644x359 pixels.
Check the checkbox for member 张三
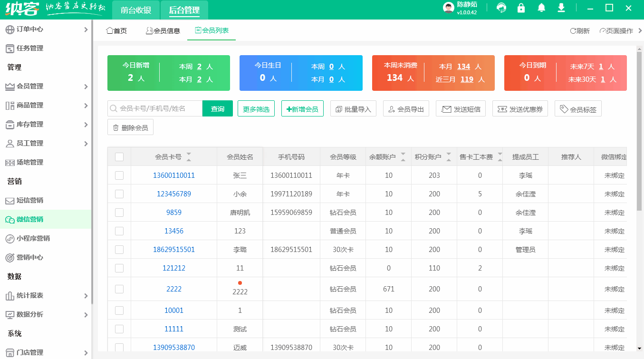click(120, 175)
